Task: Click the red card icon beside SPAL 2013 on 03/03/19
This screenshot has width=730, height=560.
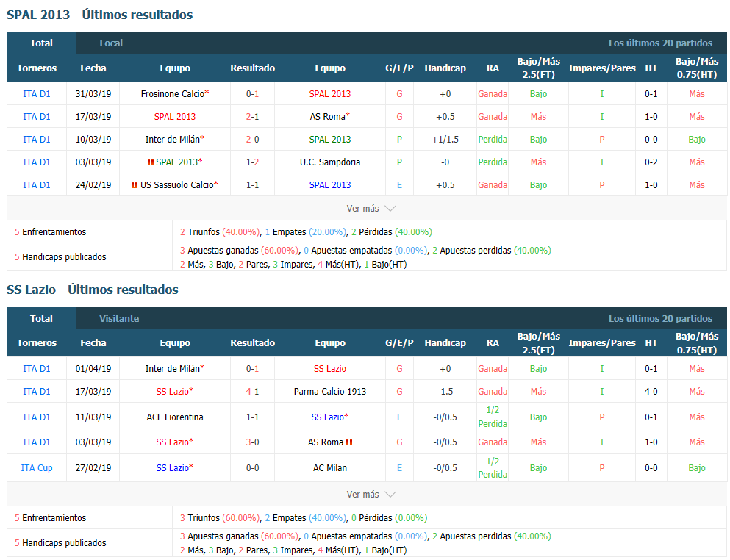Action: [151, 162]
